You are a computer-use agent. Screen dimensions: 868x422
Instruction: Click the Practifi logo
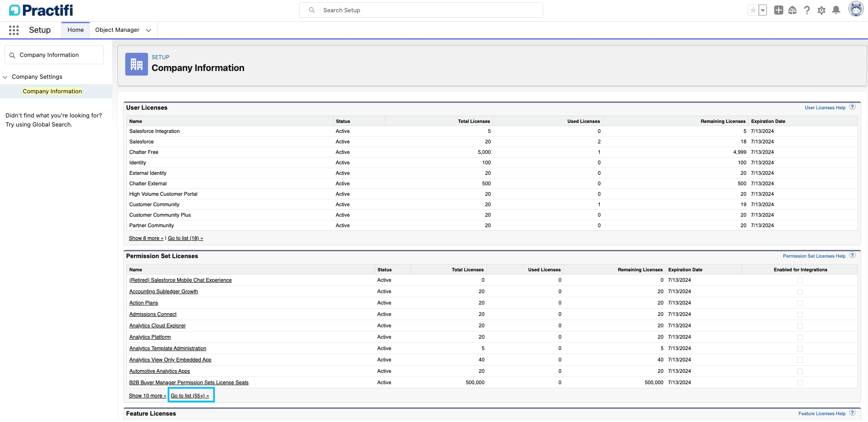coord(41,10)
